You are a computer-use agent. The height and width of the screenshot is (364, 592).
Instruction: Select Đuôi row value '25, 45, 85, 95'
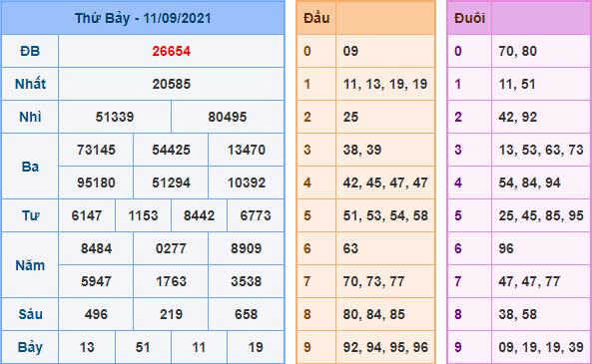point(541,215)
